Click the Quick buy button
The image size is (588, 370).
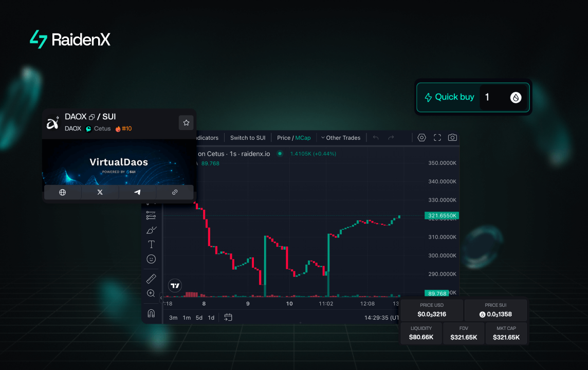[x=450, y=97]
